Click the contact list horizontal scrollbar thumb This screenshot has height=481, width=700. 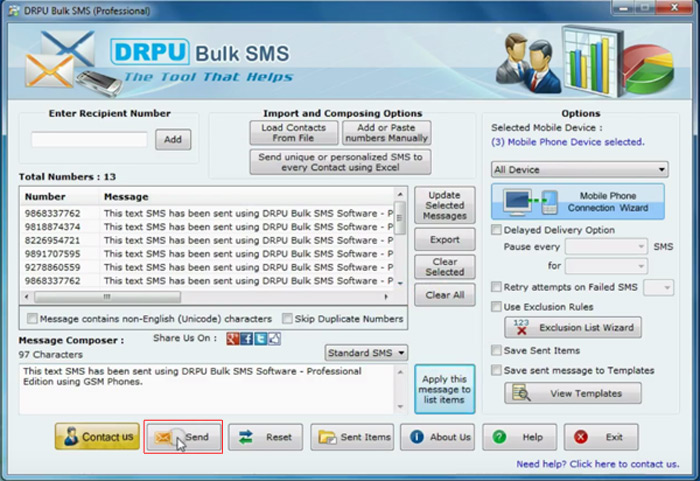pos(108,297)
